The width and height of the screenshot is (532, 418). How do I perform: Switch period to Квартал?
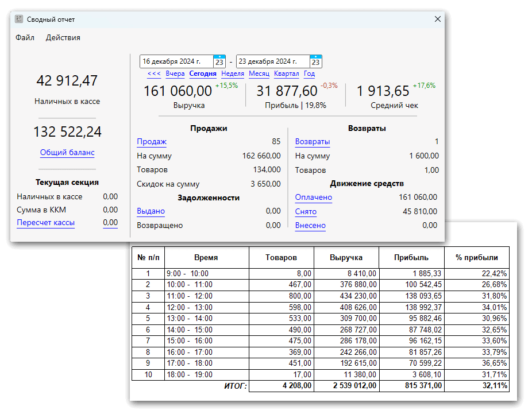286,73
